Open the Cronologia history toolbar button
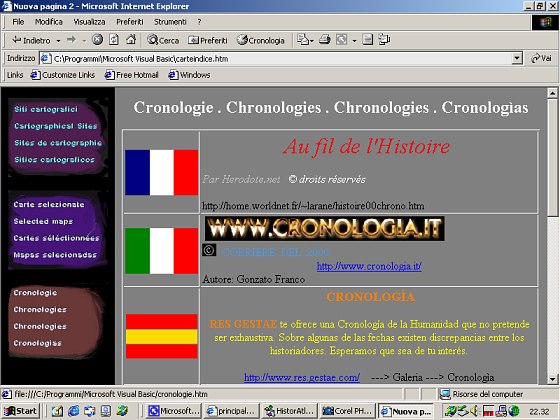The height and width of the screenshot is (420, 560). [x=261, y=40]
